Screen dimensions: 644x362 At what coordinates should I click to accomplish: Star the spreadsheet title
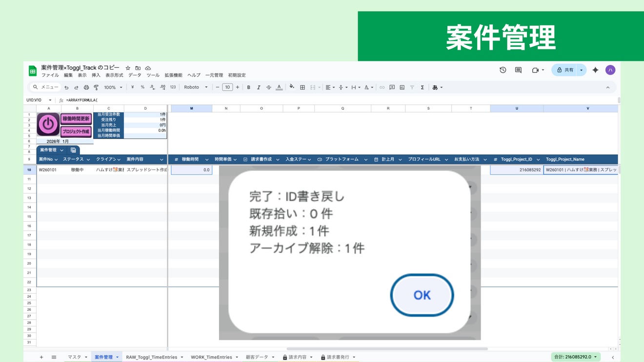point(128,68)
